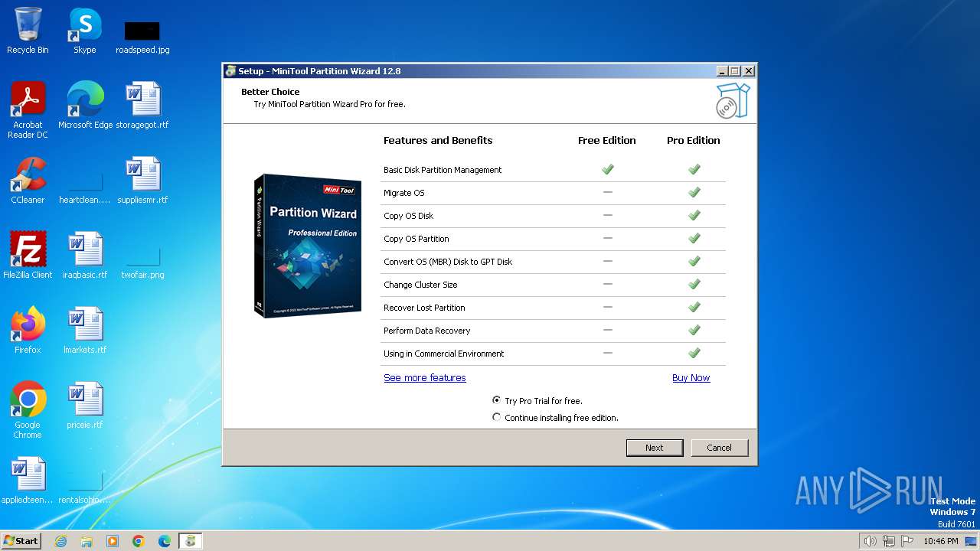Open Action Center flag in tray

click(x=907, y=541)
